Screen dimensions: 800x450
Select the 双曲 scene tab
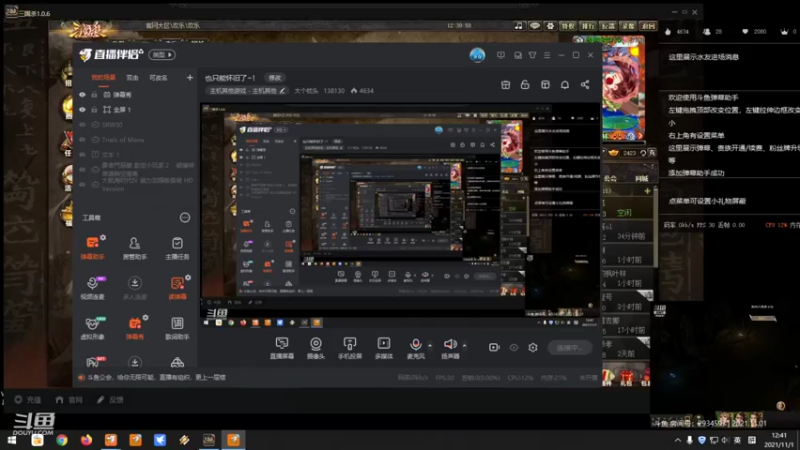tap(132, 78)
